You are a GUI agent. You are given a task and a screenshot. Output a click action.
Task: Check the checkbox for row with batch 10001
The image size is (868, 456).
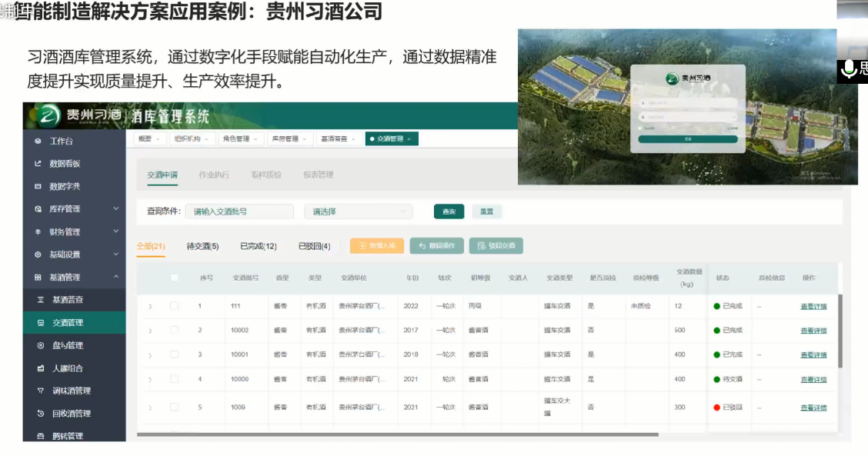pyautogui.click(x=175, y=354)
